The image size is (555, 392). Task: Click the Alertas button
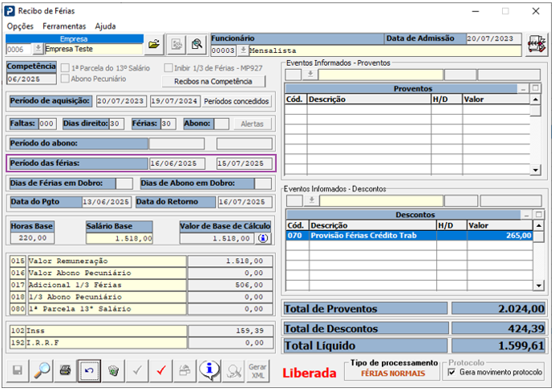pyautogui.click(x=252, y=123)
